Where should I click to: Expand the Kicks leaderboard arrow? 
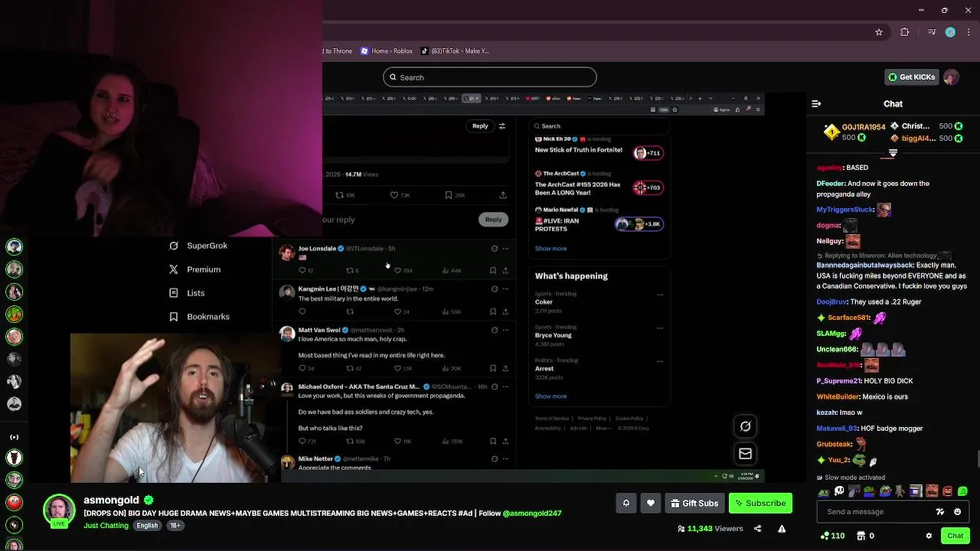(893, 153)
